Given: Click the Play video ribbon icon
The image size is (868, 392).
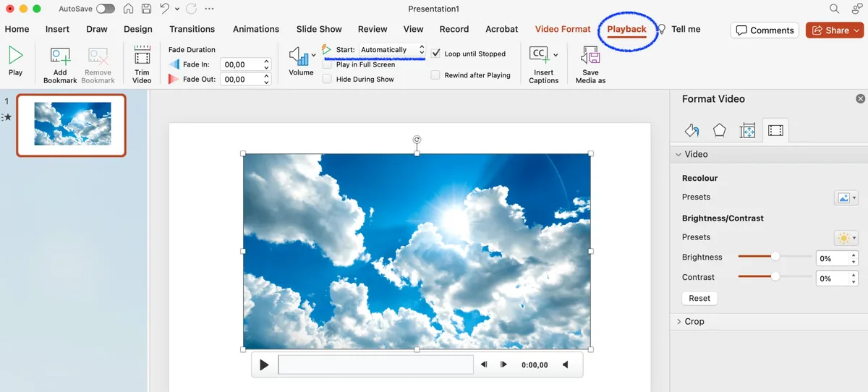Looking at the screenshot, I should coord(15,56).
